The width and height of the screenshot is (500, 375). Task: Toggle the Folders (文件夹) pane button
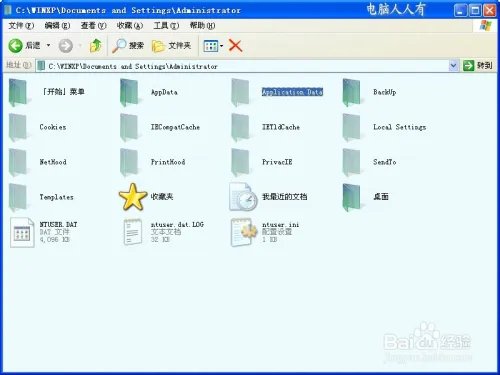point(171,46)
